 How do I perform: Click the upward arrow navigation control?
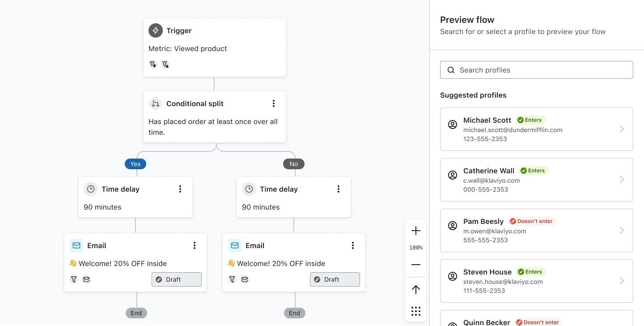coord(416,289)
